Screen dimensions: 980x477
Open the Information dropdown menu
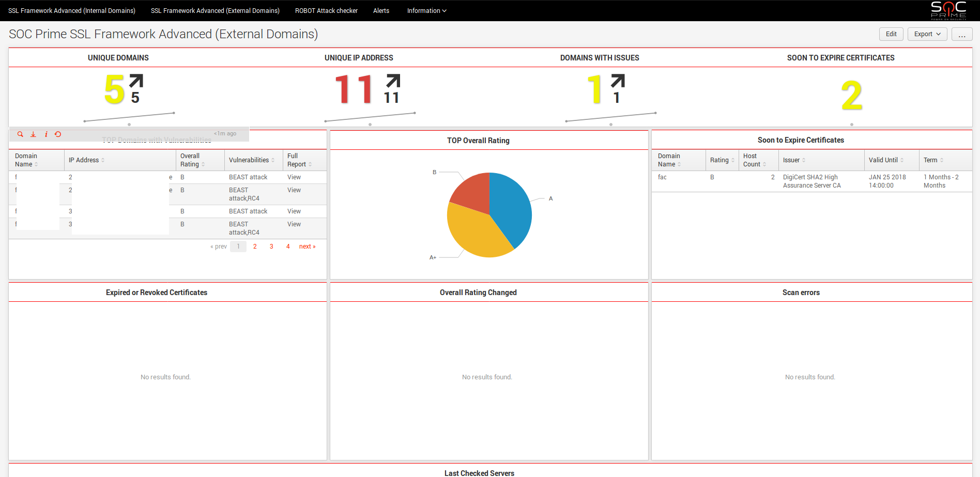point(426,11)
